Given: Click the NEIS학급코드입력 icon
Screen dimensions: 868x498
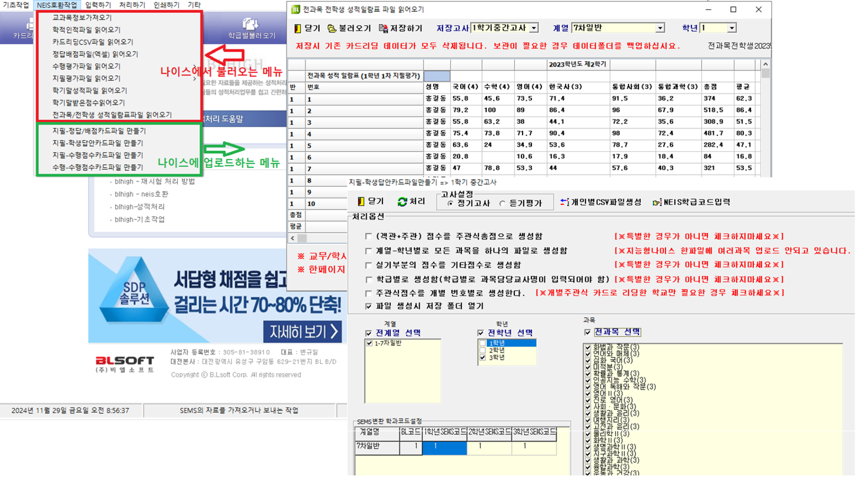Looking at the screenshot, I should click(656, 202).
